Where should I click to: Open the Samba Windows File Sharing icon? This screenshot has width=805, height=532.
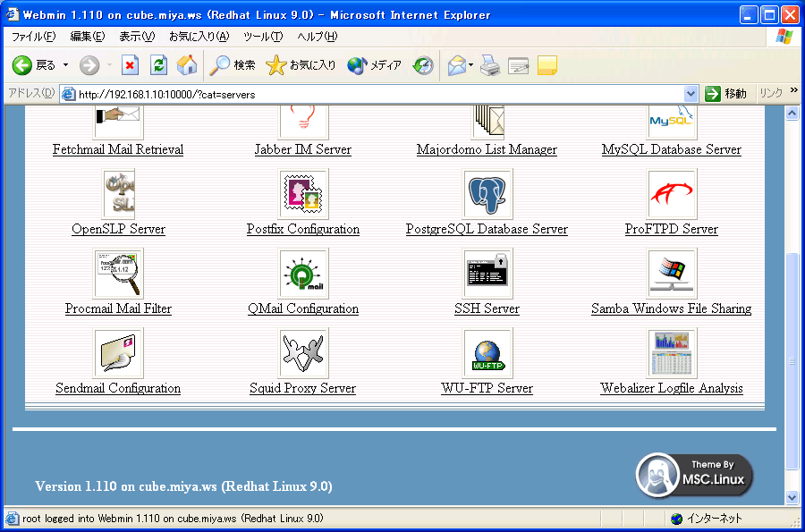[672, 274]
